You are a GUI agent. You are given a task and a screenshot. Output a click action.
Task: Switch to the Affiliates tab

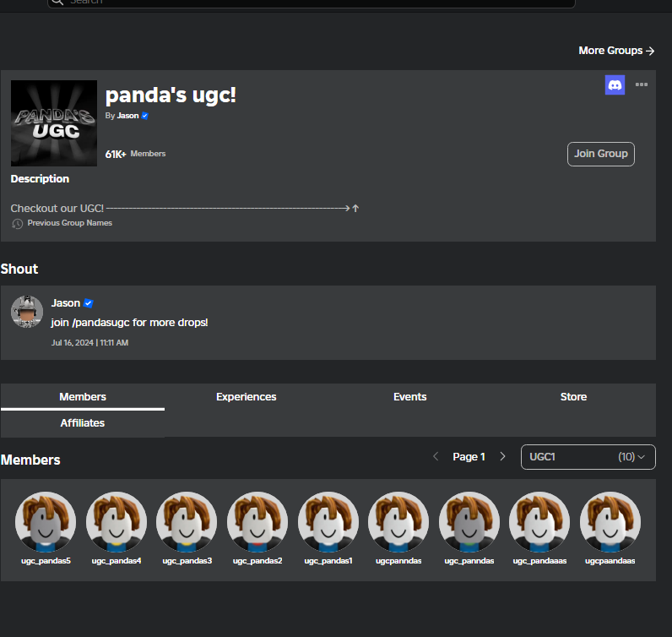[83, 423]
